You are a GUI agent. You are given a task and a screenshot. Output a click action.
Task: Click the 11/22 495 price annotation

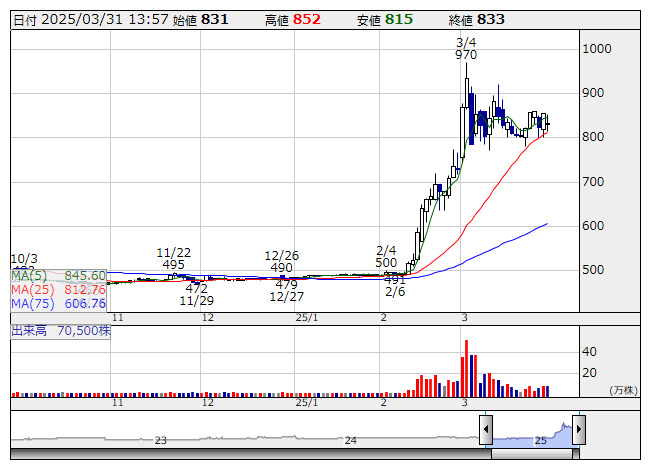click(x=174, y=259)
